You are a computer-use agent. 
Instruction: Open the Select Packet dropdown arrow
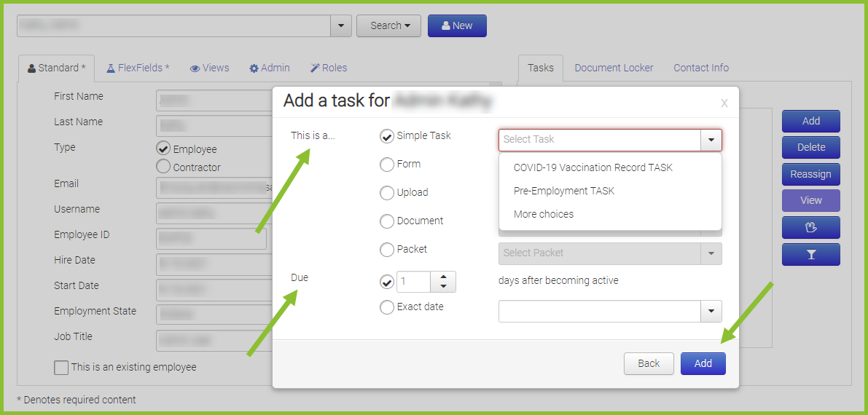click(711, 253)
